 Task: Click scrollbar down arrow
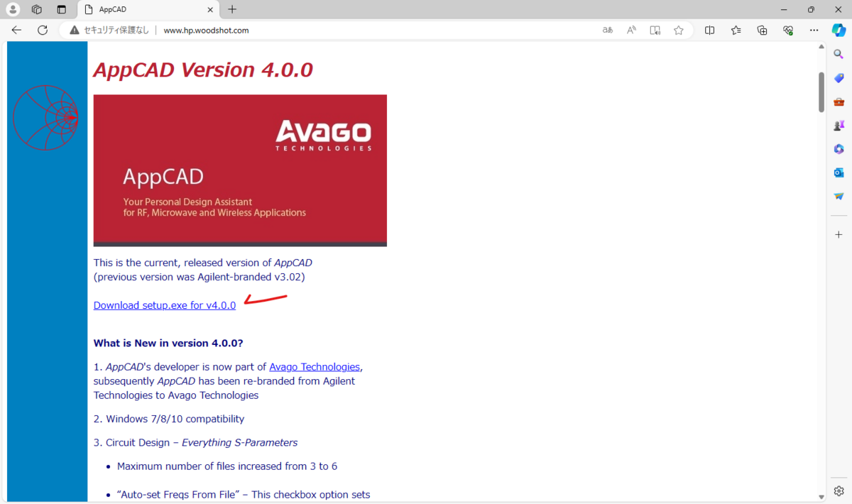(x=821, y=498)
